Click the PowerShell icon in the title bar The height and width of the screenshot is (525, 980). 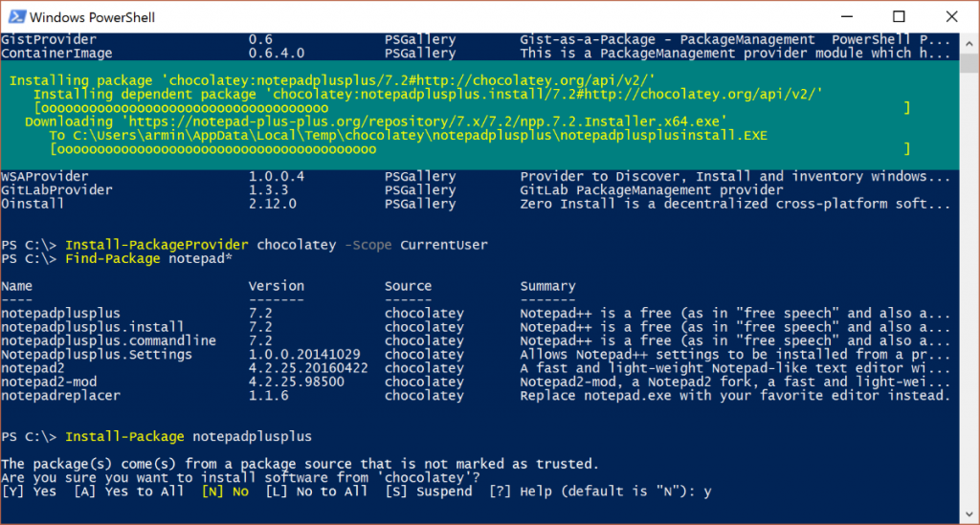point(17,17)
